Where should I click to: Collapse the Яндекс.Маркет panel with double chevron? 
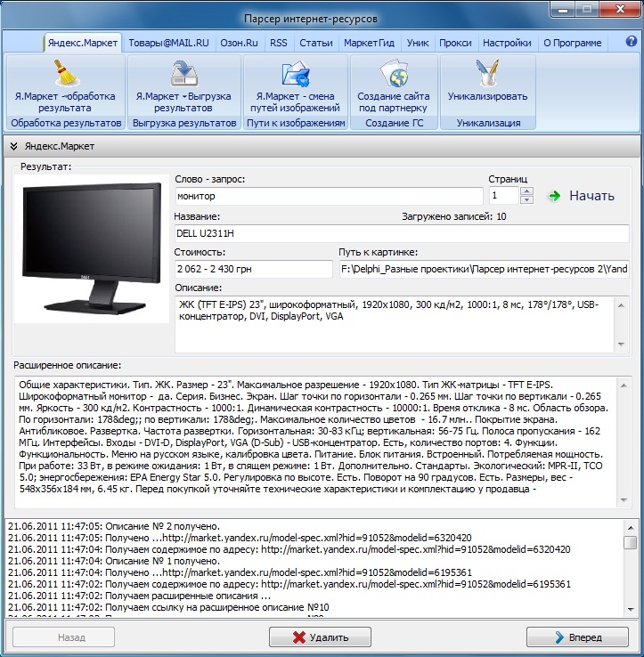(x=14, y=146)
